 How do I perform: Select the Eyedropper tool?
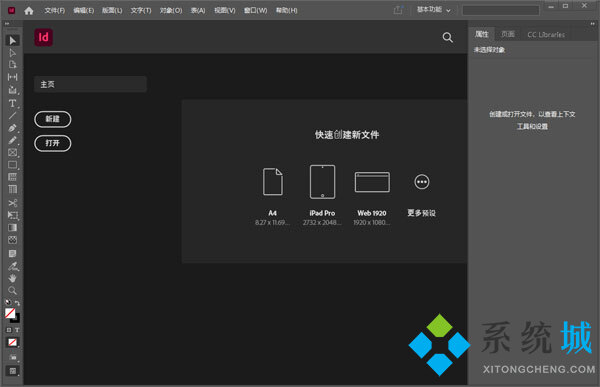coord(12,266)
